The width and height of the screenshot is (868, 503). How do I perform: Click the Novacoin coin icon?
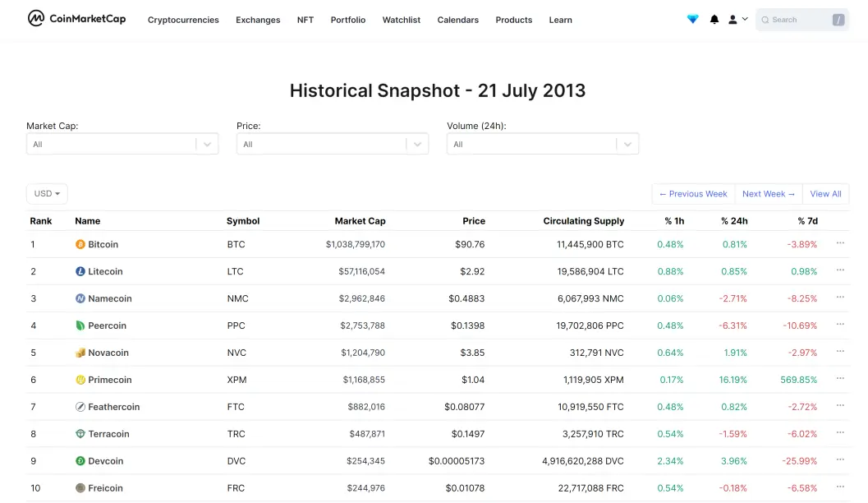(80, 353)
